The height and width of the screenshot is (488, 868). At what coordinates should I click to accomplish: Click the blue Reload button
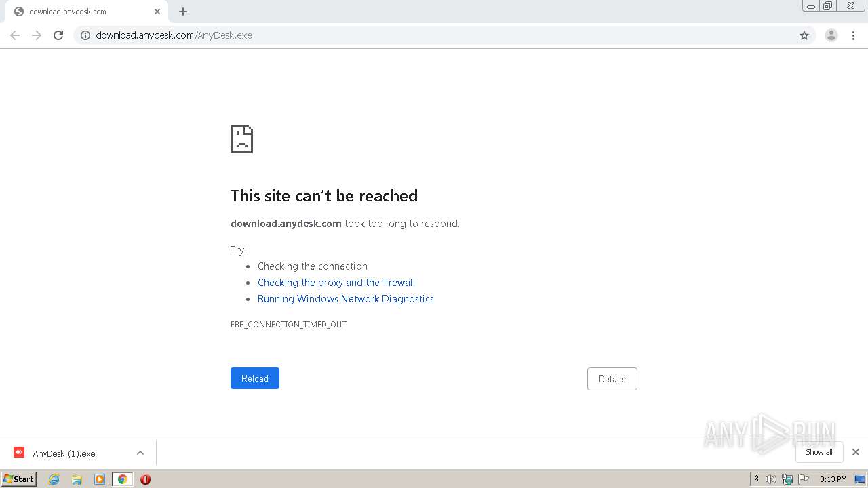tap(255, 378)
